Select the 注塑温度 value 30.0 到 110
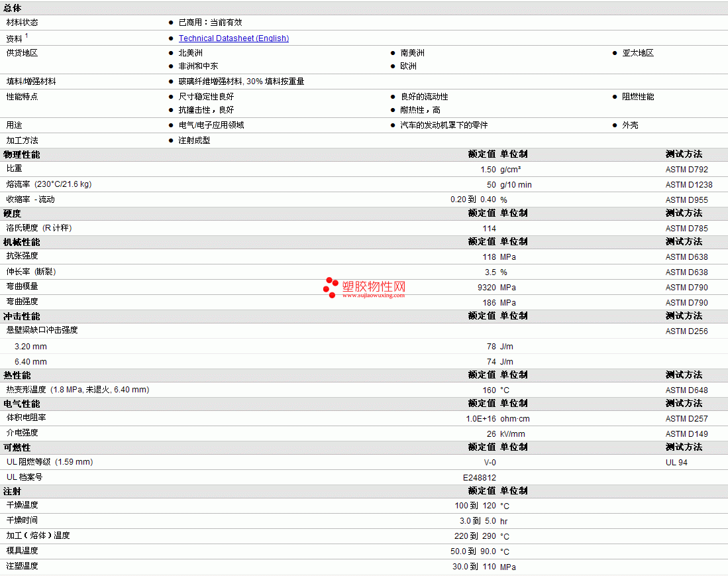Screen dimensions: 728x576 474,567
